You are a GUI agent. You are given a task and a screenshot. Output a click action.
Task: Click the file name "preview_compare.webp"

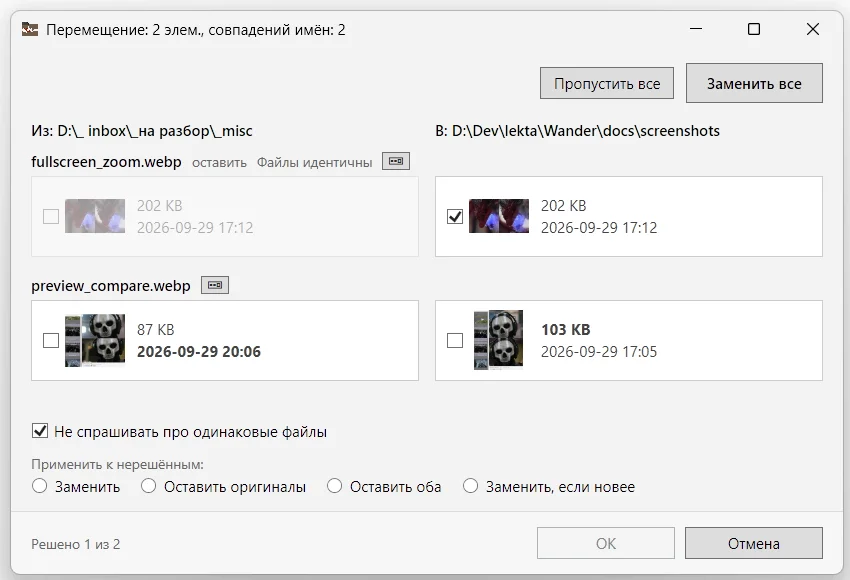click(111, 286)
